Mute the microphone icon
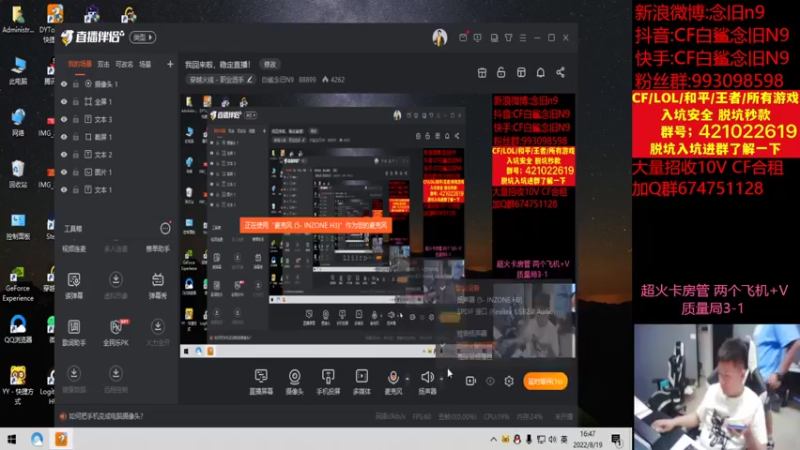The image size is (800, 450). pyautogui.click(x=393, y=378)
